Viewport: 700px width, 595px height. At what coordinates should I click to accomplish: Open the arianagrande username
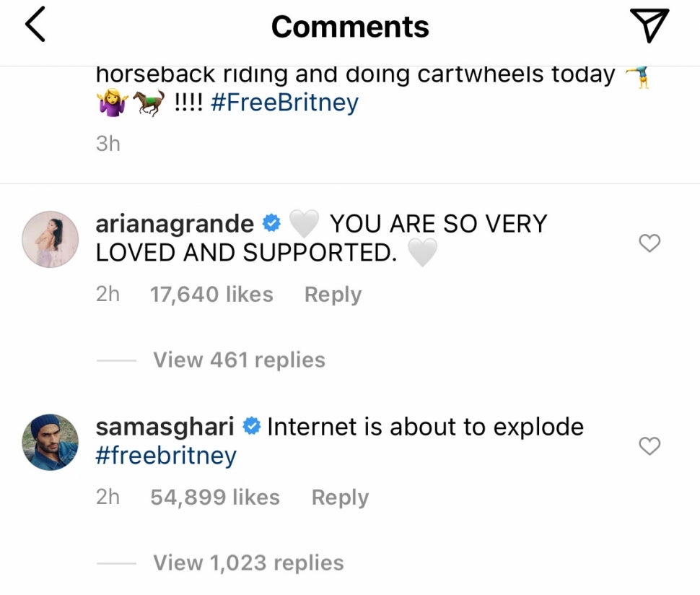point(175,224)
